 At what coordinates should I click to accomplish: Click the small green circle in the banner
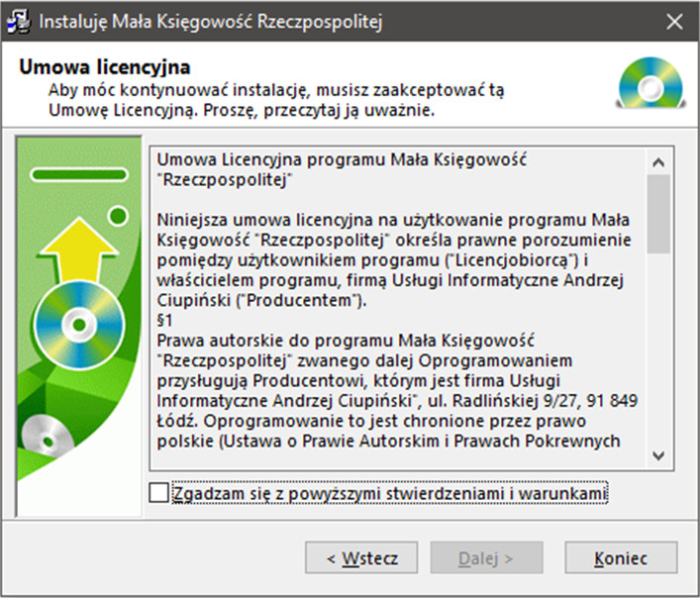(x=118, y=215)
